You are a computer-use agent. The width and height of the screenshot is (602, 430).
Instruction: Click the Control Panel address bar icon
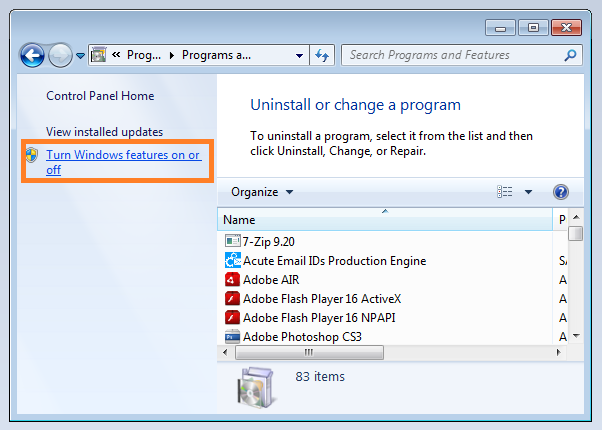point(99,55)
